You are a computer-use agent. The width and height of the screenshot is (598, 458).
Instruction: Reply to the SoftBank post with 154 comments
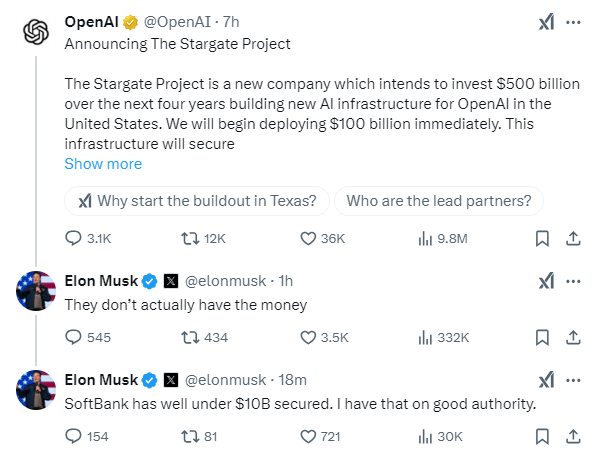(x=87, y=436)
